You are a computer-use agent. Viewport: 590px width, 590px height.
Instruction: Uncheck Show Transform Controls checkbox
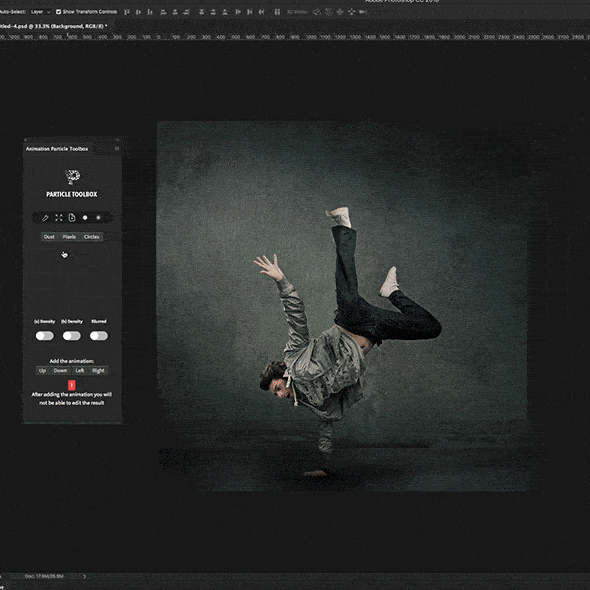[58, 12]
